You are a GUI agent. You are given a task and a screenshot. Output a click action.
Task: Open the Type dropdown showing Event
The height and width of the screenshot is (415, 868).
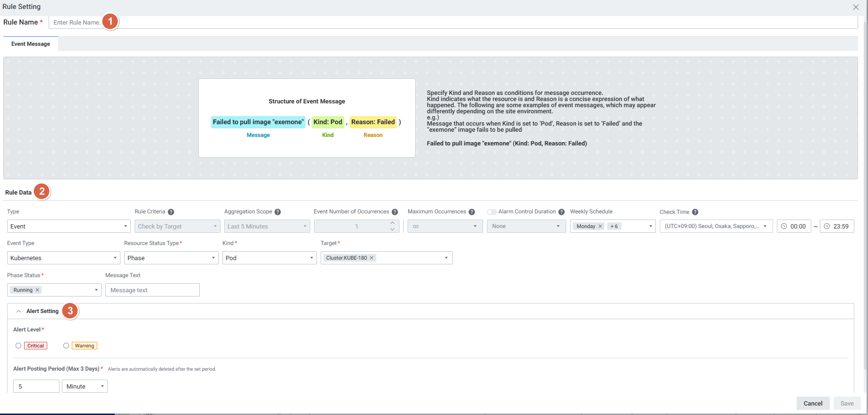(68, 226)
